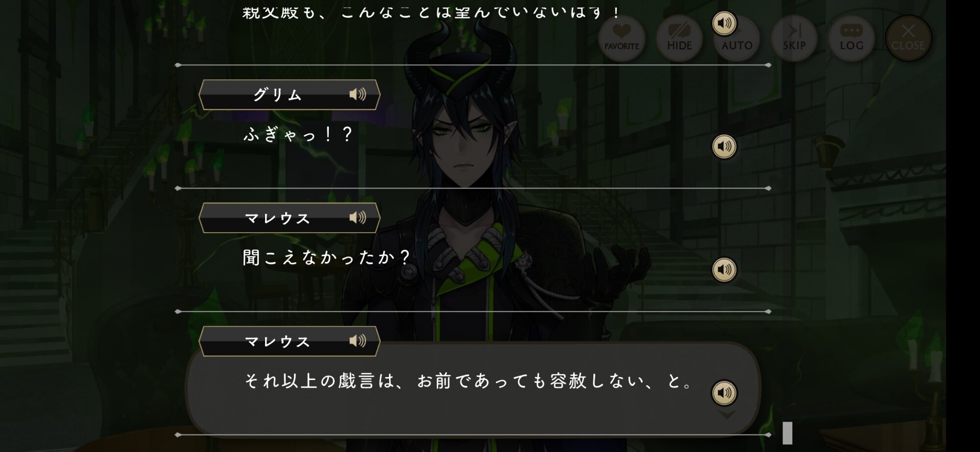
Task: Select the highlighted line それ以上の戯言は
Action: pyautogui.click(x=468, y=381)
